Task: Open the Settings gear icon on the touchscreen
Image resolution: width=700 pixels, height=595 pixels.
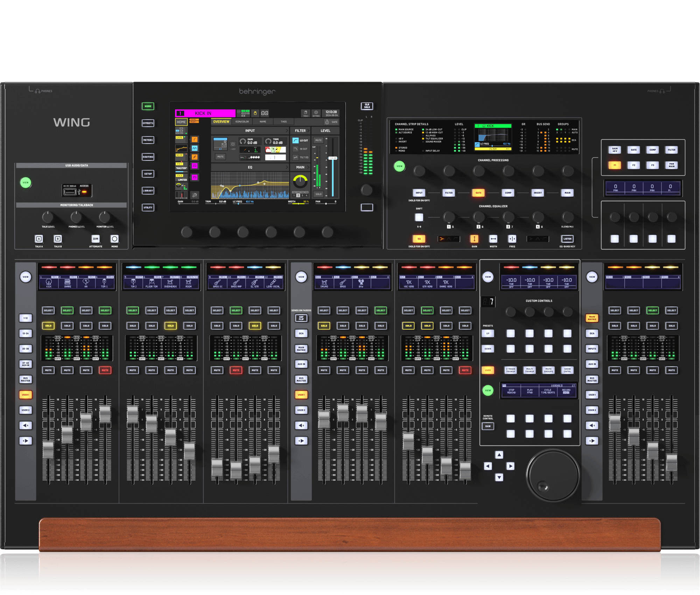Action: [316, 113]
